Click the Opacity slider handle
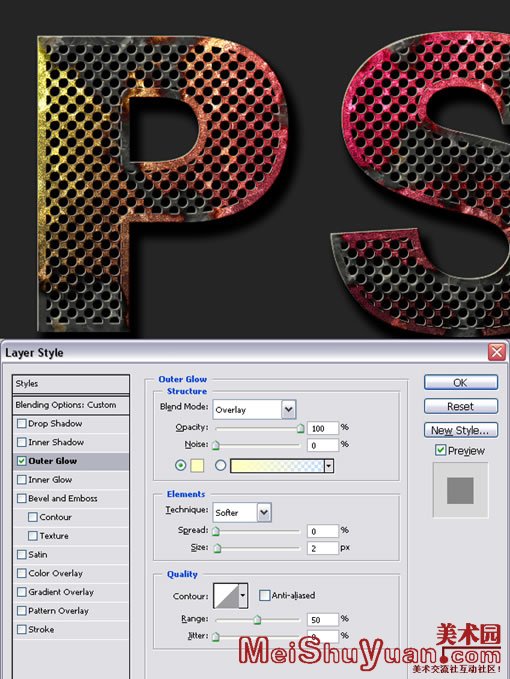 [300, 428]
